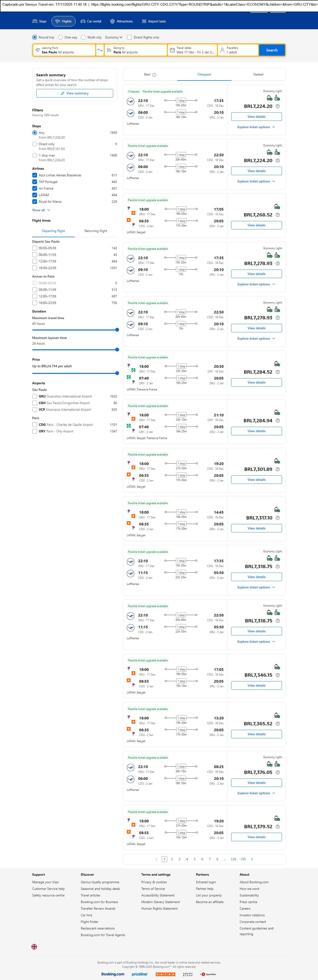Click the info icon beside the Best tab
318x980 pixels.
154,75
